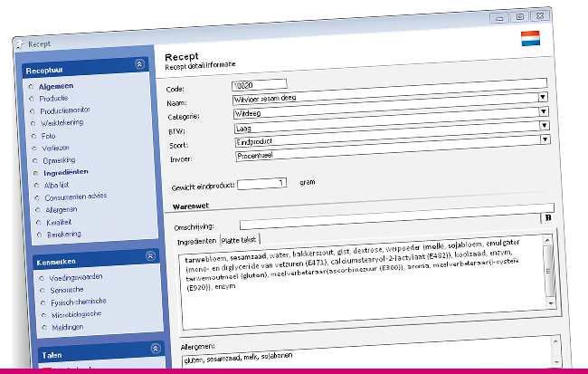Maximize the Recept window
This screenshot has height=374, width=588.
coord(520,16)
